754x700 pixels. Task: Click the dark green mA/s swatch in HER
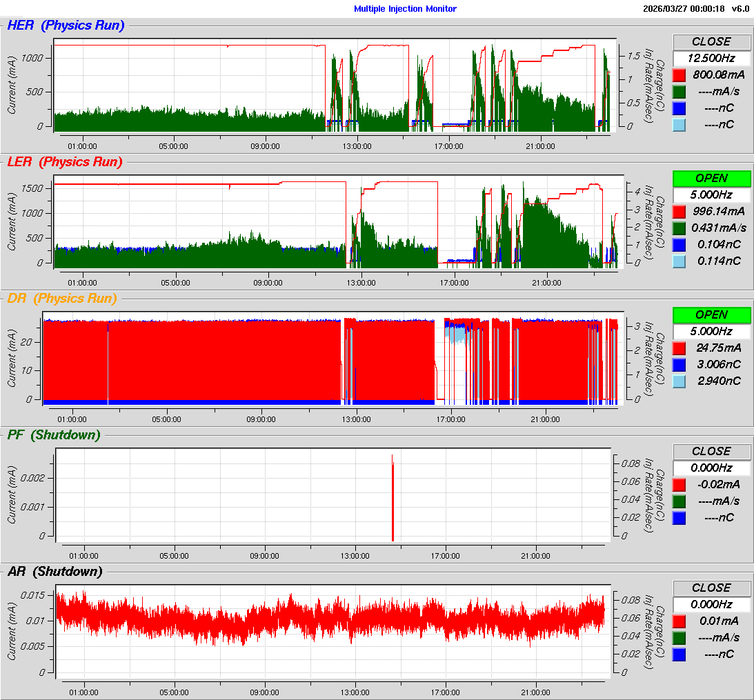pos(679,91)
